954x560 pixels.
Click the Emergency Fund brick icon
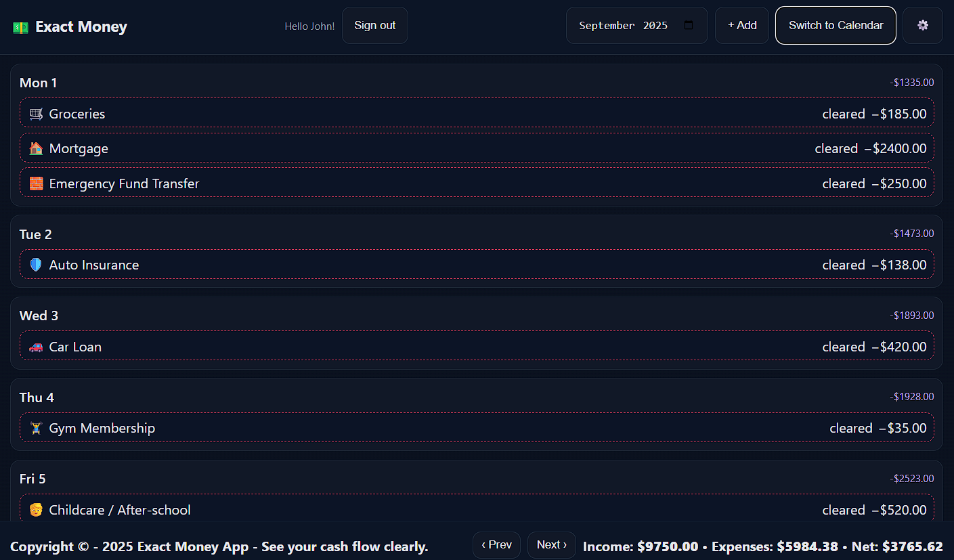pos(36,184)
